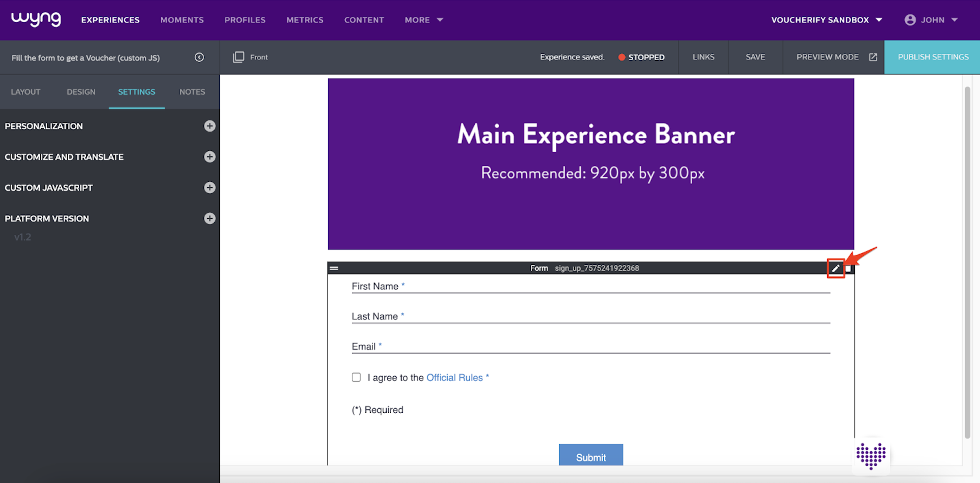Open the Metrics menu item
The width and height of the screenshot is (980, 483).
point(305,20)
